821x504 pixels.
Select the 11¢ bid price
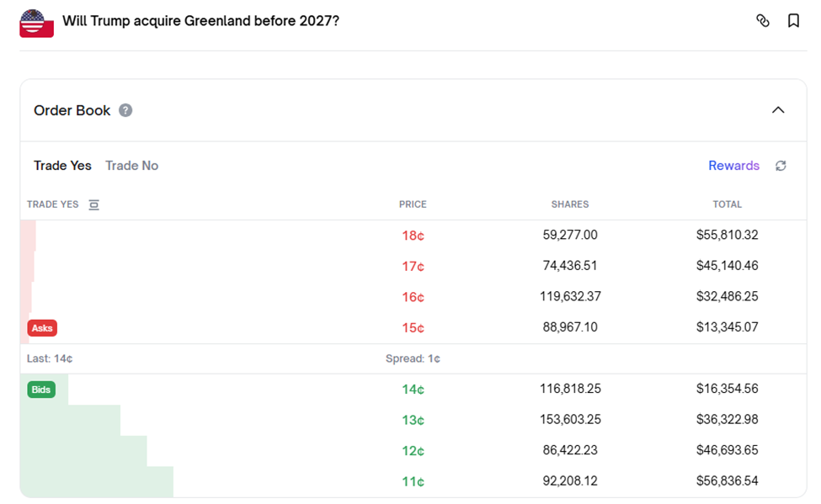click(x=413, y=481)
